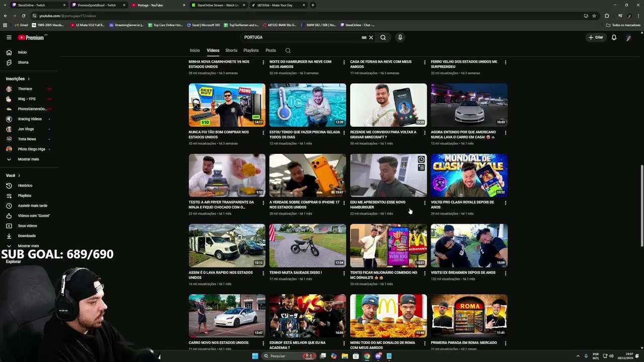Switch to the channel Shorts tab
Image resolution: width=644 pixels, height=362 pixels.
tap(231, 50)
